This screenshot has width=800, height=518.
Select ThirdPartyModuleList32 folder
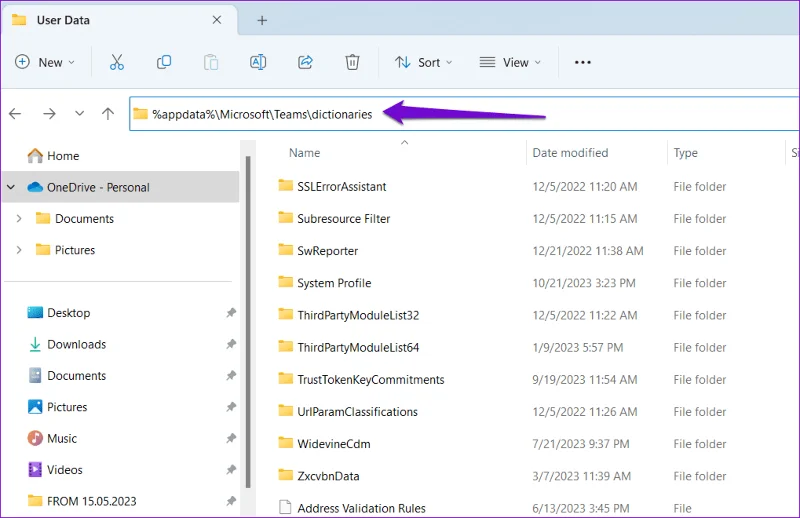pyautogui.click(x=358, y=315)
